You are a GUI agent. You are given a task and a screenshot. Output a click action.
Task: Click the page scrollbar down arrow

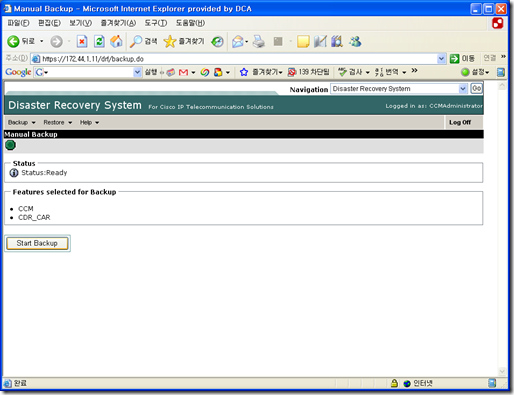tap(502, 371)
